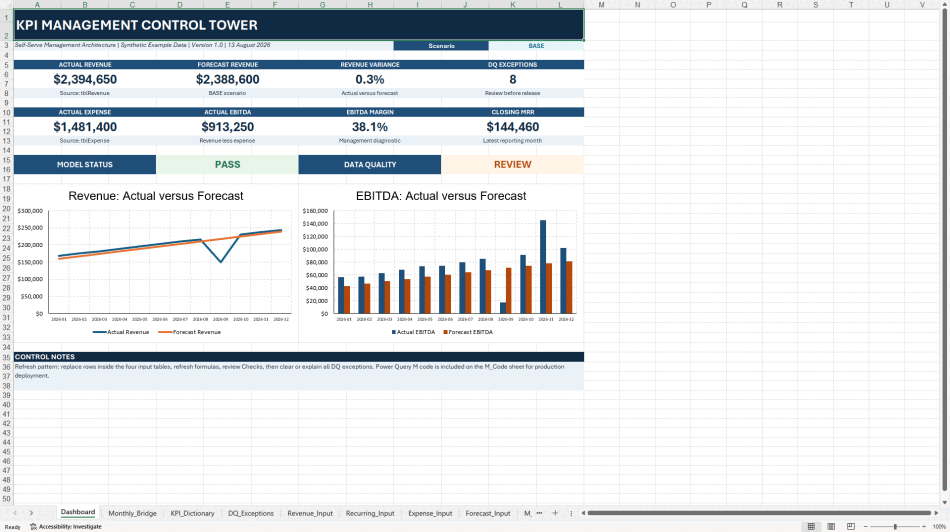Screen dimensions: 950x532
Task: Switch to the Forecast_Input sheet
Action: pos(488,513)
